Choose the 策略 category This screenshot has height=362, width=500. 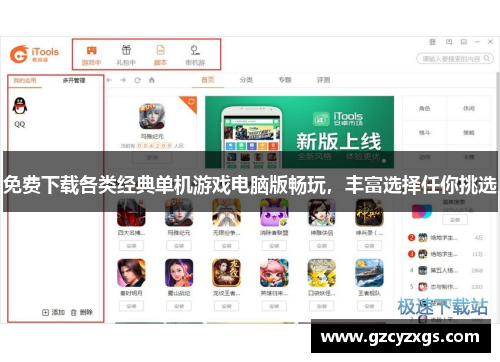(x=469, y=133)
